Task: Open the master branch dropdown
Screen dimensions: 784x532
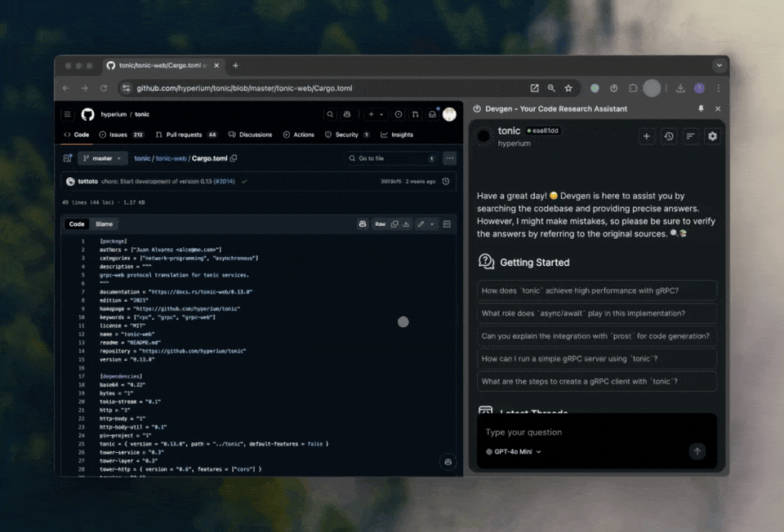Action: point(103,158)
